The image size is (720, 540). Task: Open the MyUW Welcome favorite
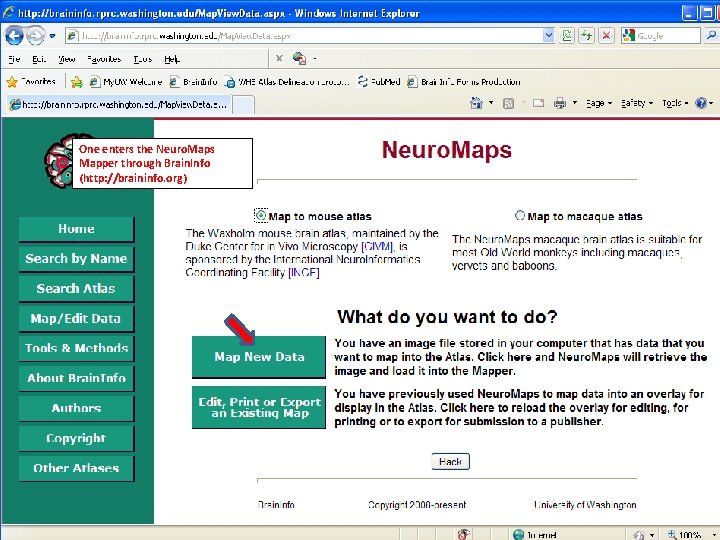(x=125, y=82)
